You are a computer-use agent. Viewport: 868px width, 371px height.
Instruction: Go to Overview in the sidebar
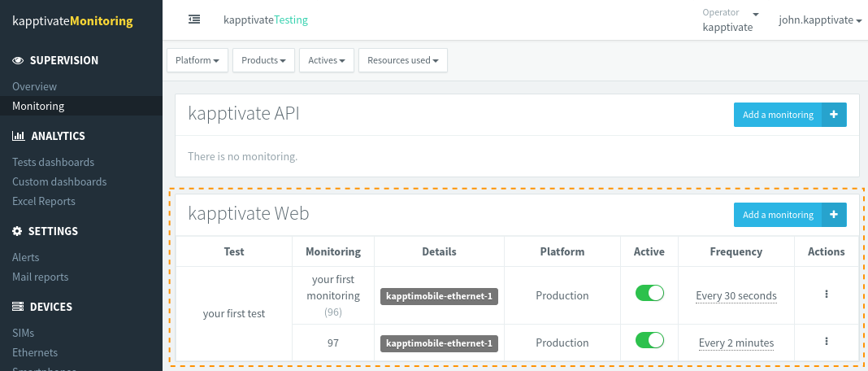click(34, 86)
